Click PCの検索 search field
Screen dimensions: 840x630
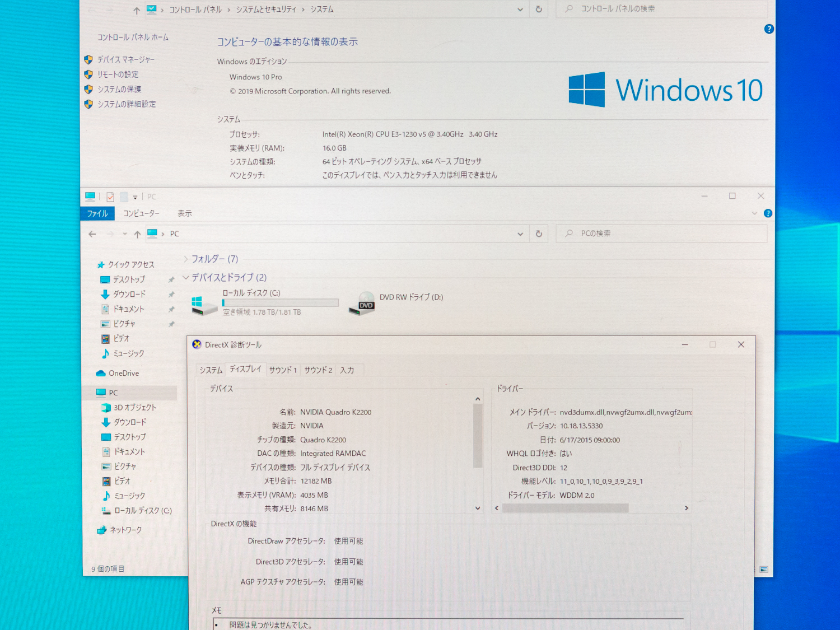[x=662, y=234]
